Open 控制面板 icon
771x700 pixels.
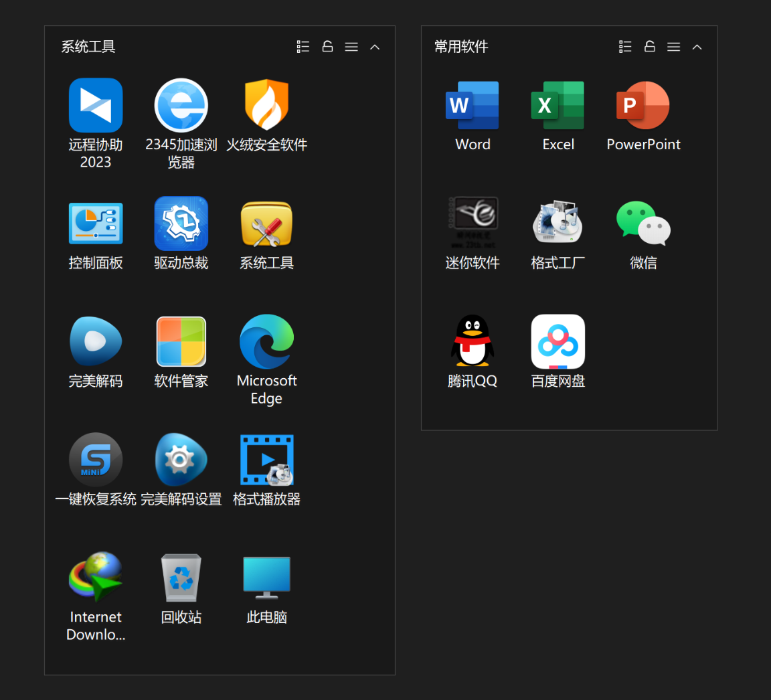click(x=96, y=224)
